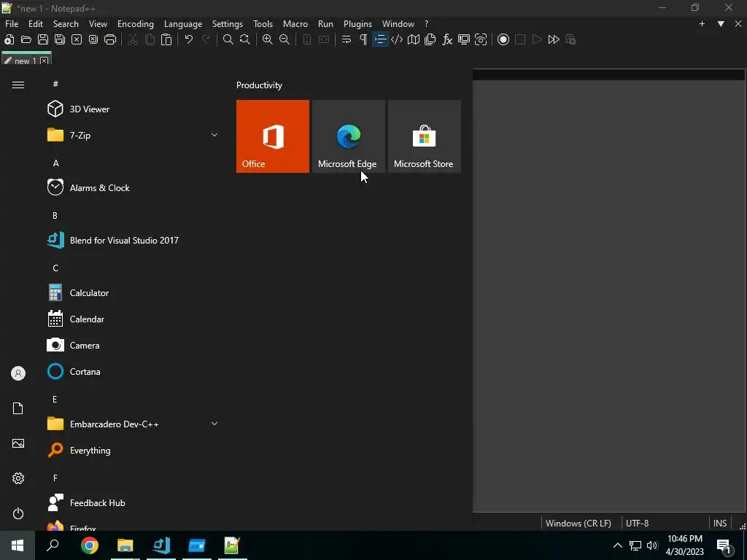Viewport: 747px width, 560px height.
Task: Click the Close file toolbar icon
Action: [x=76, y=39]
